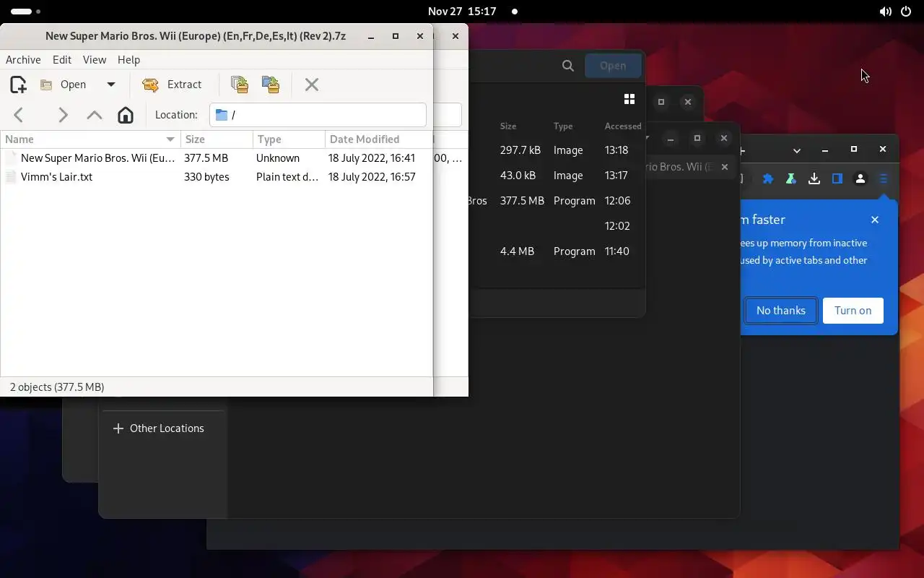Create a new archive via toolbar icon
This screenshot has width=924, height=578.
click(19, 85)
